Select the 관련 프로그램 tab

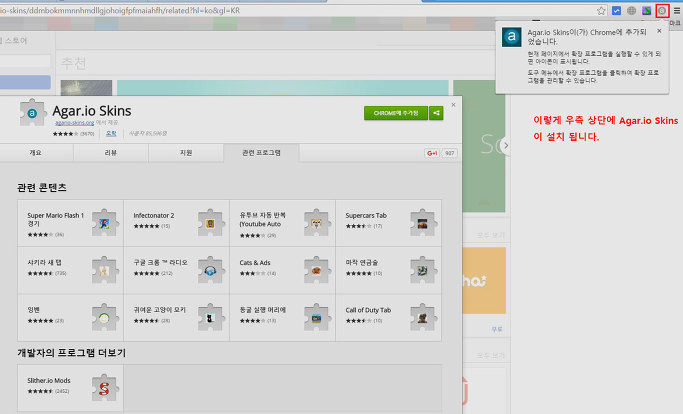click(x=261, y=153)
